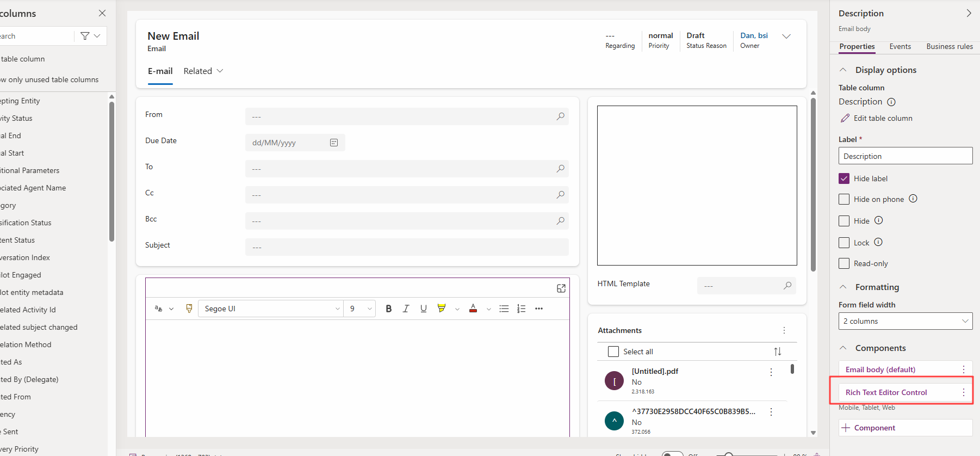Open Form field width dropdown
The height and width of the screenshot is (456, 980).
pos(905,321)
